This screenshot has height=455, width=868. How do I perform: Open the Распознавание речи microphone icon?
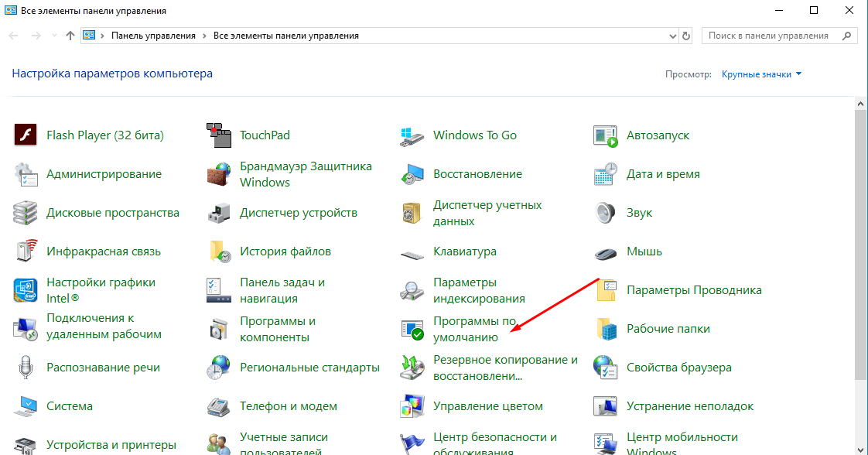point(26,368)
